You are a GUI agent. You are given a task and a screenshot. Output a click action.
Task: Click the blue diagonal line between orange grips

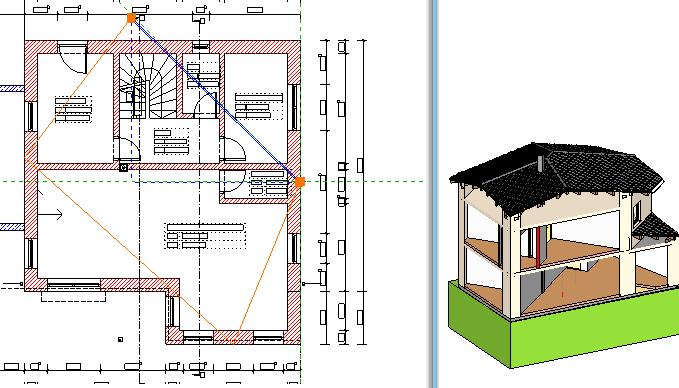215,100
